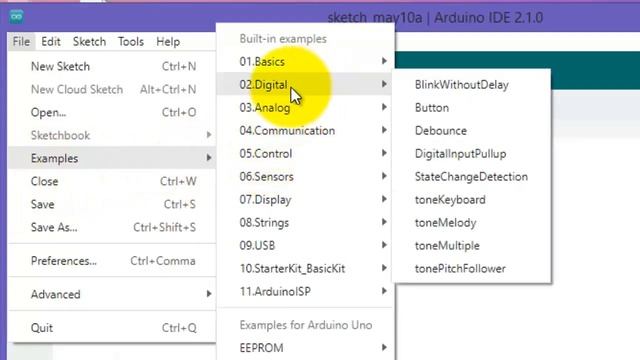
Task: Expand the 03.Analog examples
Action: [305, 107]
